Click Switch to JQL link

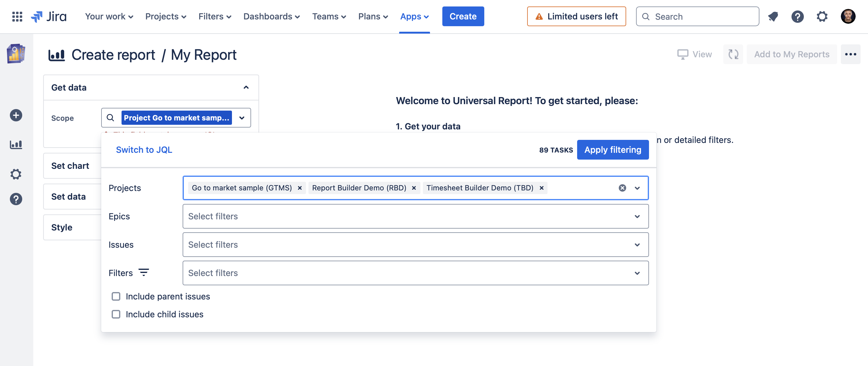pyautogui.click(x=144, y=150)
